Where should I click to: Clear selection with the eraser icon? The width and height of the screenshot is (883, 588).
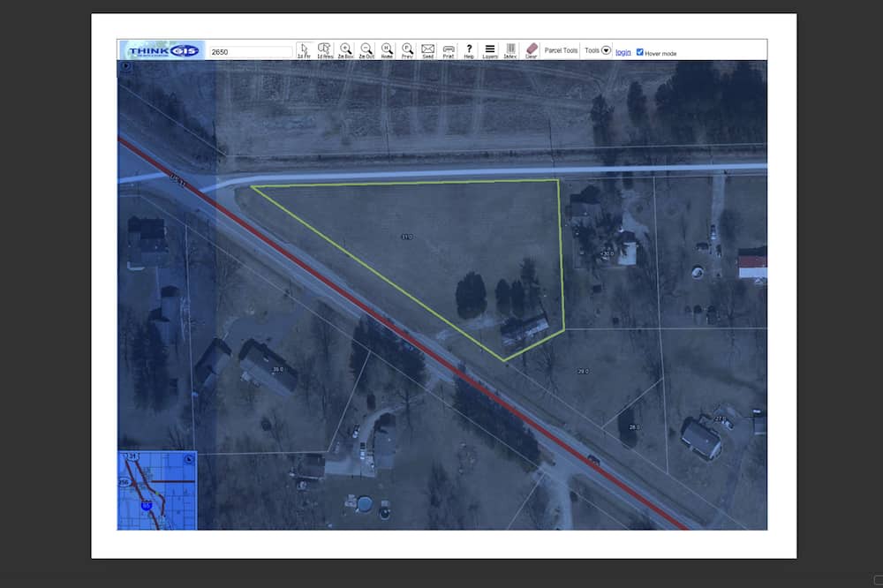click(532, 49)
